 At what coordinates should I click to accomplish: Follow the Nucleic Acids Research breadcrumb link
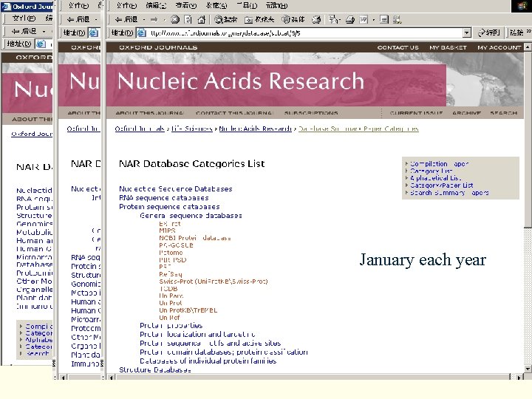point(255,129)
